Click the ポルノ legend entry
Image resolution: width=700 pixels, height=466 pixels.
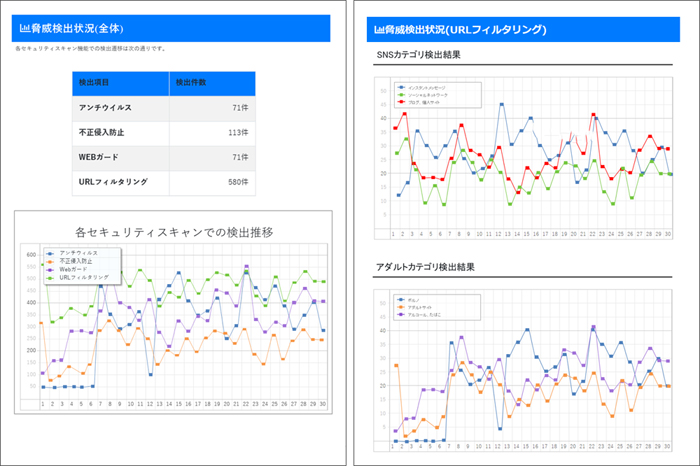coord(408,300)
